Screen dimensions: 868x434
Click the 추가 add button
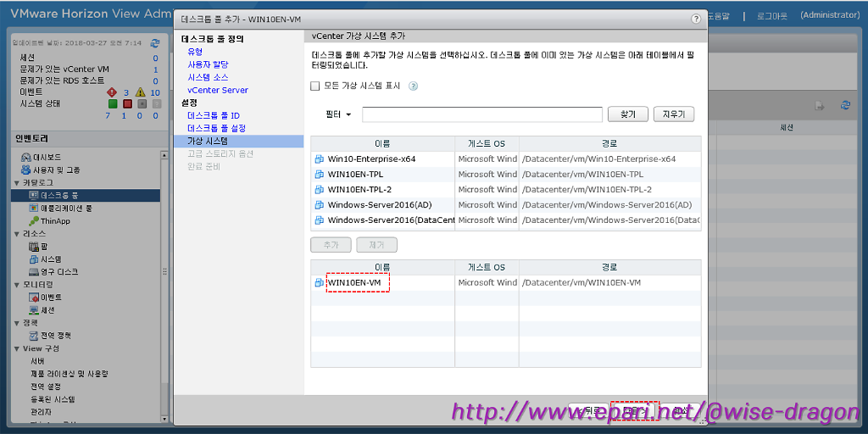331,245
